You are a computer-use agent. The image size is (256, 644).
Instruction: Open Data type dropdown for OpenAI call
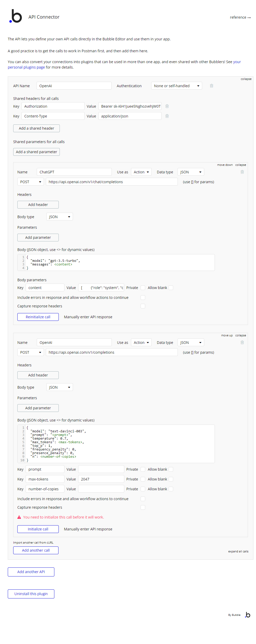(x=191, y=343)
